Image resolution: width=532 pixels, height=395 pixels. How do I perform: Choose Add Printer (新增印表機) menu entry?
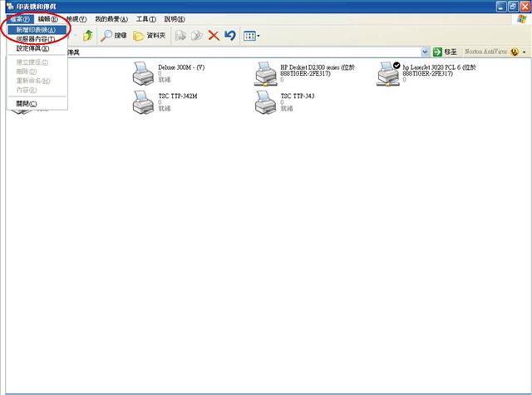37,30
